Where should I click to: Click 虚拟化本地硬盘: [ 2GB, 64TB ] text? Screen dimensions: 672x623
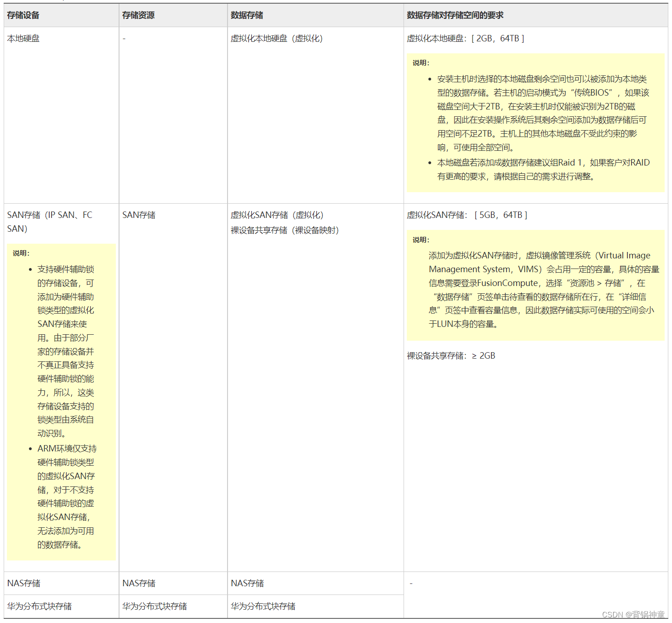coord(465,39)
